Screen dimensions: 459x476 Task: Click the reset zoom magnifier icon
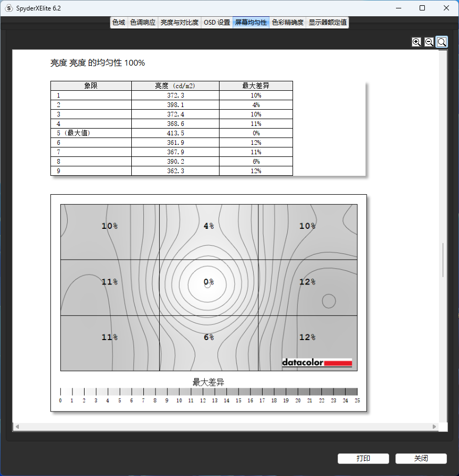click(442, 42)
